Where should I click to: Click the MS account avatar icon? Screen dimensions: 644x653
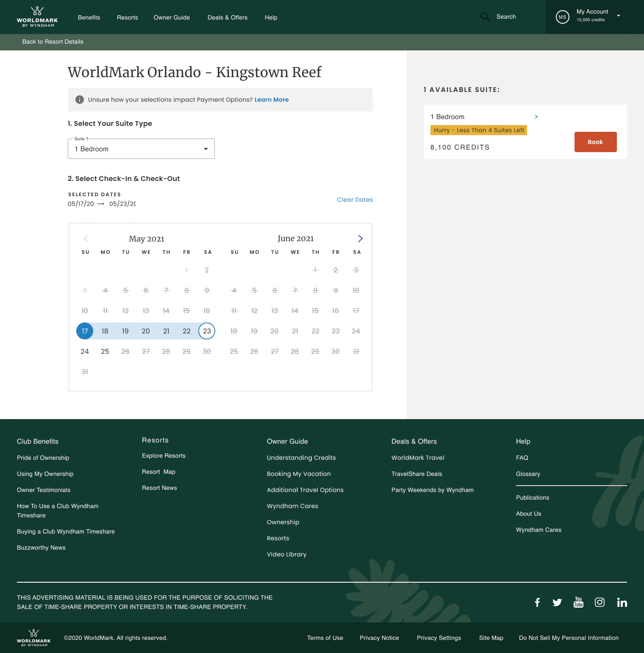coord(562,17)
